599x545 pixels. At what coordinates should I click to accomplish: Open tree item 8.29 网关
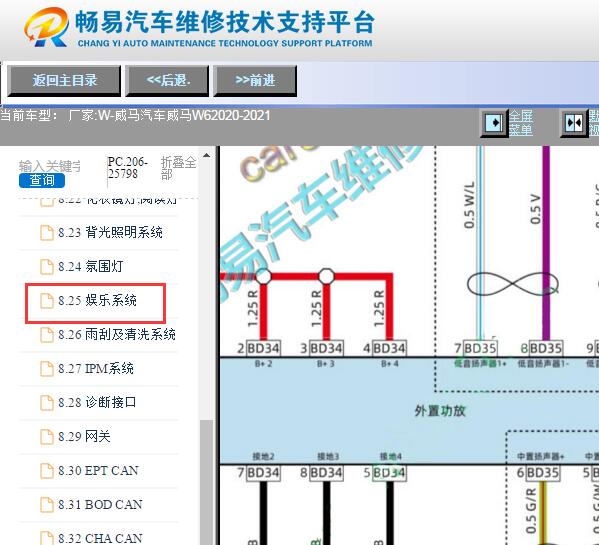[84, 436]
